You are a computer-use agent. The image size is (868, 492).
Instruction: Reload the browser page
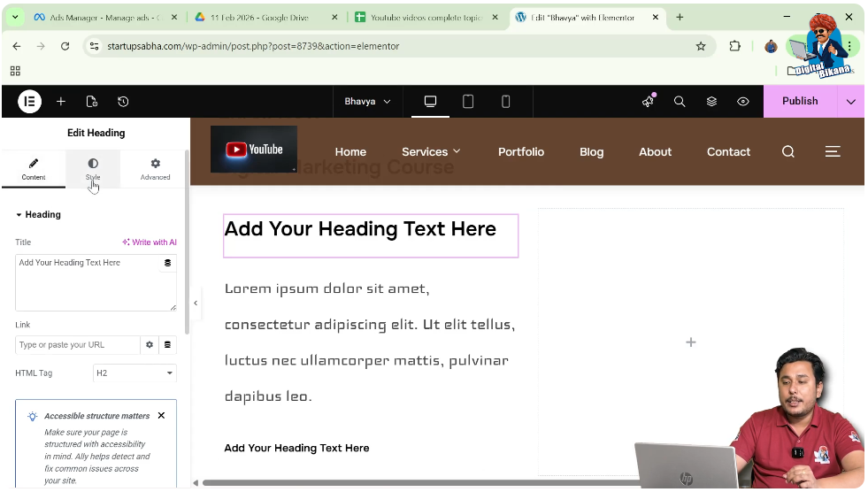[65, 46]
